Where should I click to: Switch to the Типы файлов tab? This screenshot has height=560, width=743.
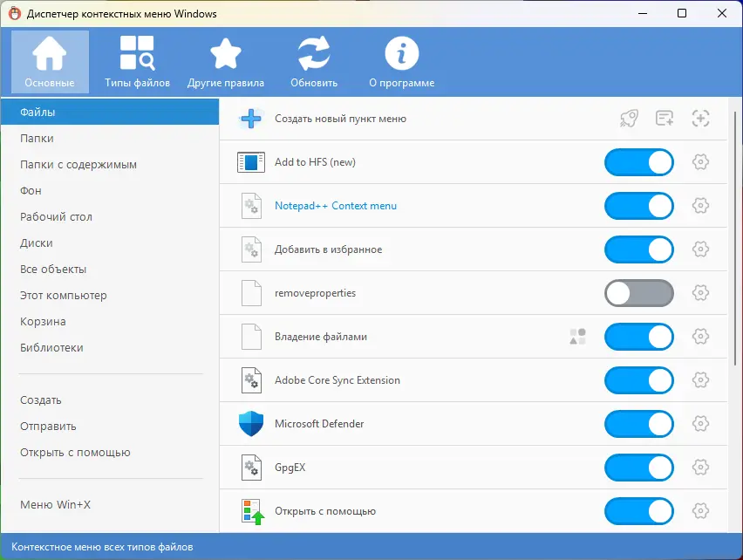pos(137,62)
